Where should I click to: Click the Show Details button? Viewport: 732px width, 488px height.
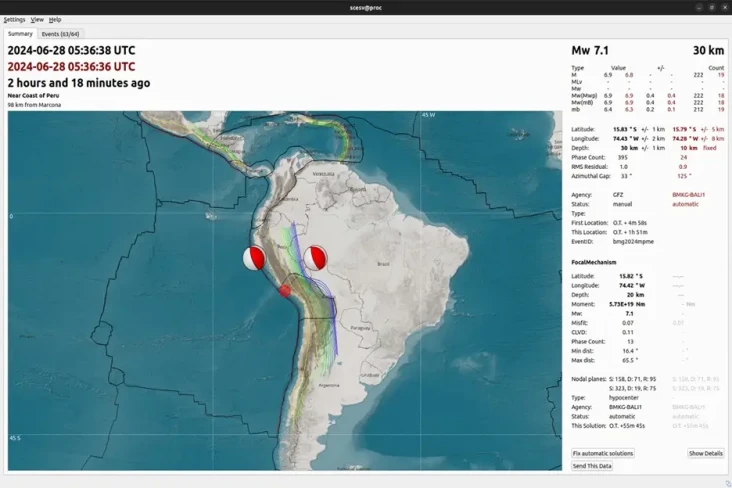tap(705, 453)
